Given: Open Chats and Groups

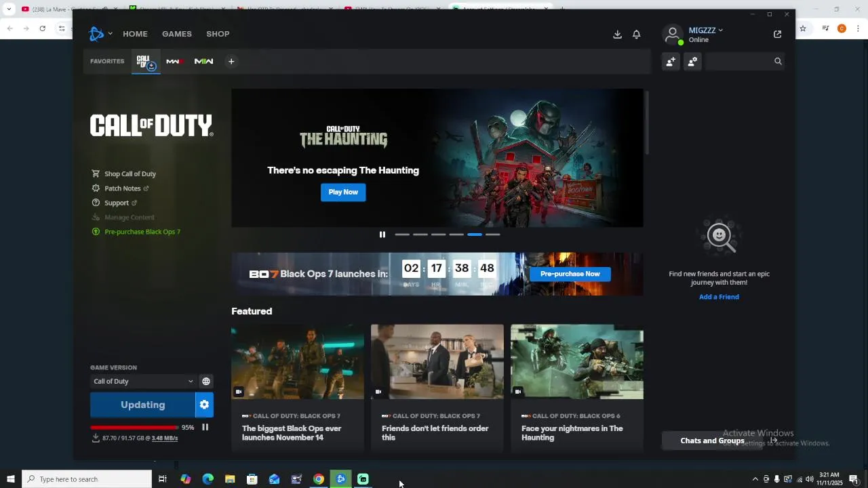Looking at the screenshot, I should point(712,441).
